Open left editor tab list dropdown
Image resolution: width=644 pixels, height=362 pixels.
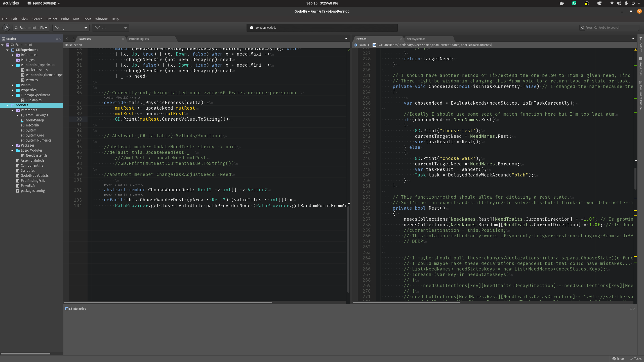pos(346,39)
